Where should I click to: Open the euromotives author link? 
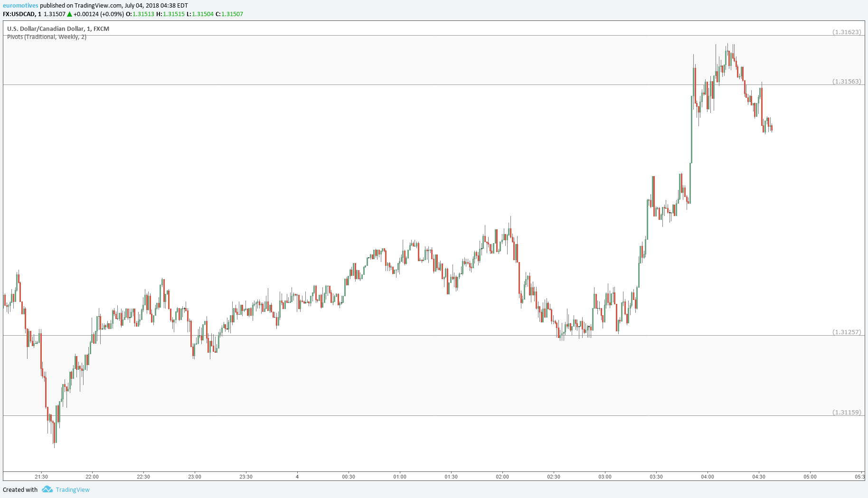pyautogui.click(x=20, y=6)
